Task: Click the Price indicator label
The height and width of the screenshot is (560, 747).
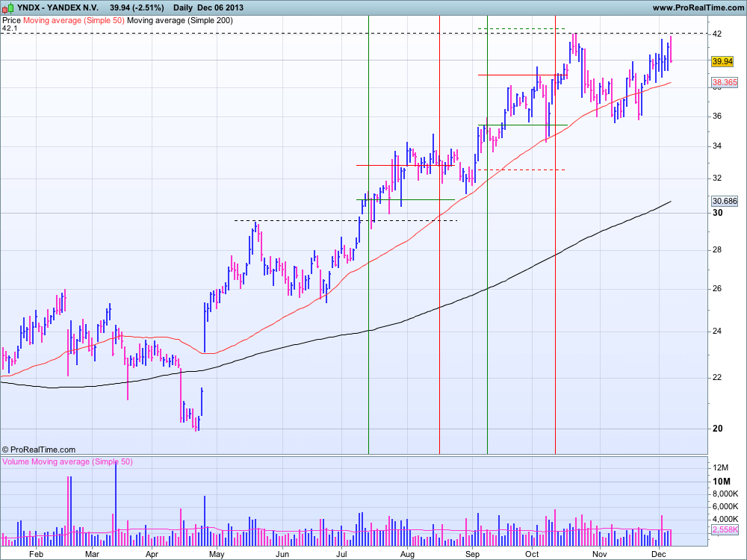Action: coord(11,20)
